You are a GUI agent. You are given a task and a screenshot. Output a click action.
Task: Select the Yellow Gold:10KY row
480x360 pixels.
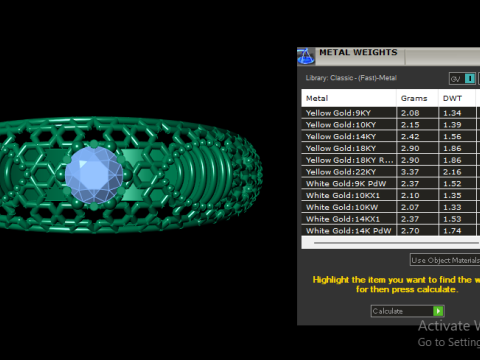pyautogui.click(x=391, y=125)
